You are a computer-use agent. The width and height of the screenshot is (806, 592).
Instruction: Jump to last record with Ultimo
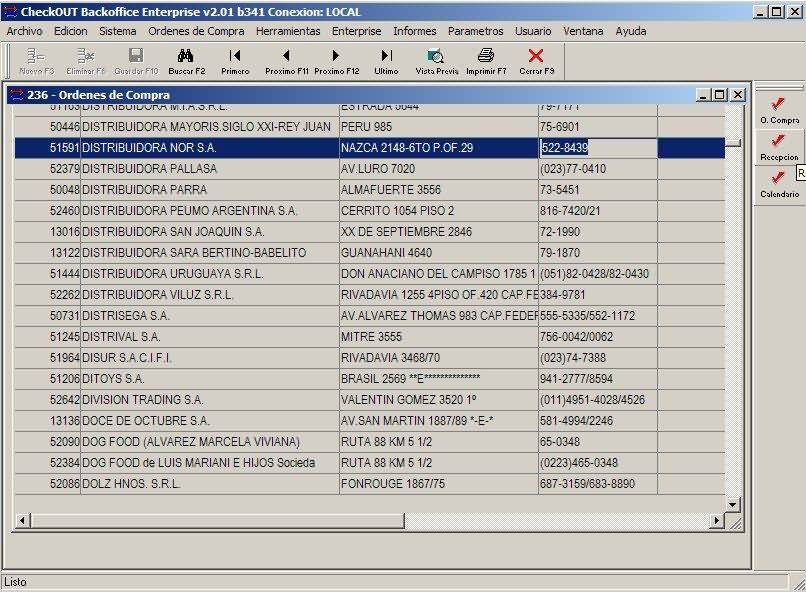coord(386,61)
